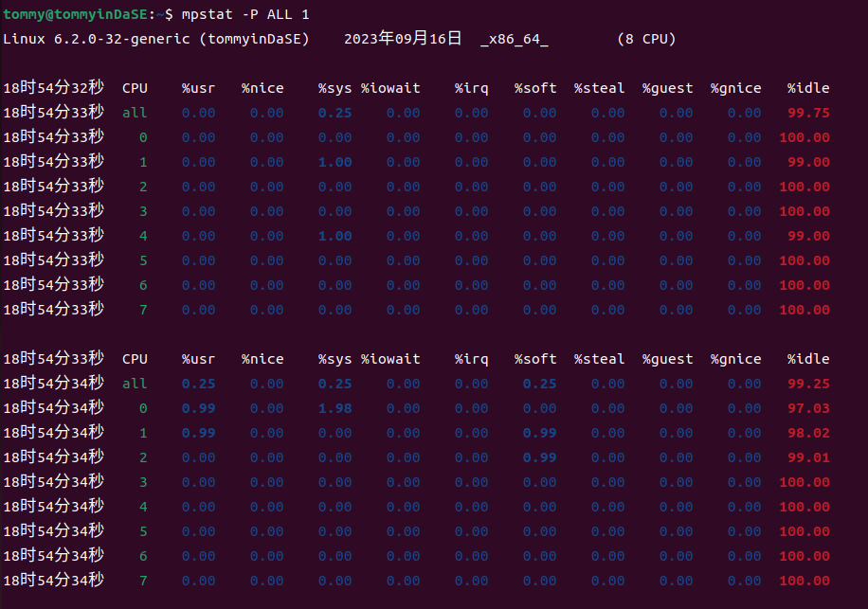Click the idle value '97.03'
Image resolution: width=868 pixels, height=609 pixels.
coord(808,408)
